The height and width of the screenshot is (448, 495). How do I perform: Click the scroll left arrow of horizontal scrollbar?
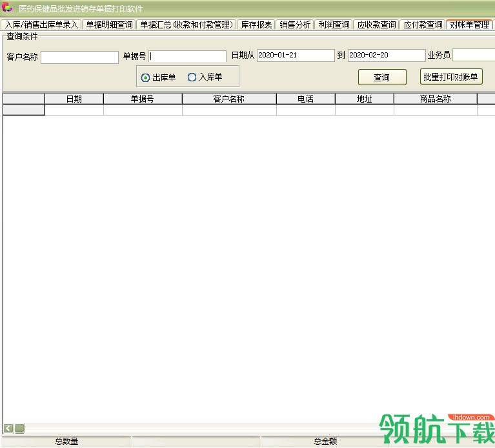tap(8, 428)
